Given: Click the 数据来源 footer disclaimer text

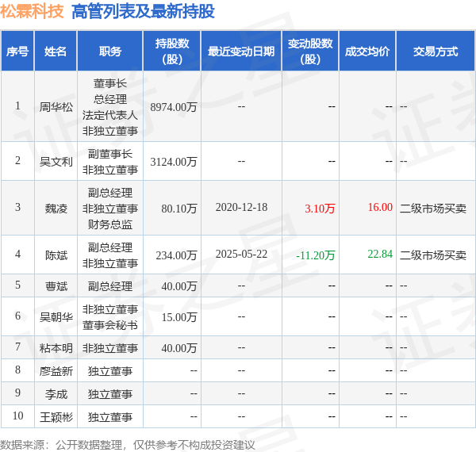Looking at the screenshot, I should pos(128,445).
